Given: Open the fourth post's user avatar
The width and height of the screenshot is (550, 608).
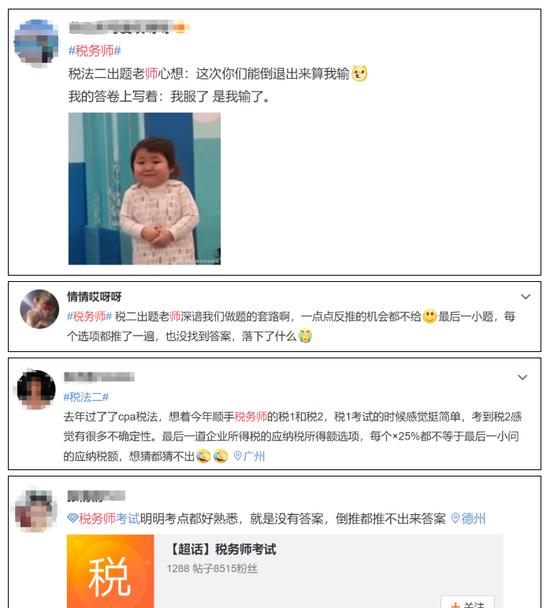Looking at the screenshot, I should [x=35, y=510].
